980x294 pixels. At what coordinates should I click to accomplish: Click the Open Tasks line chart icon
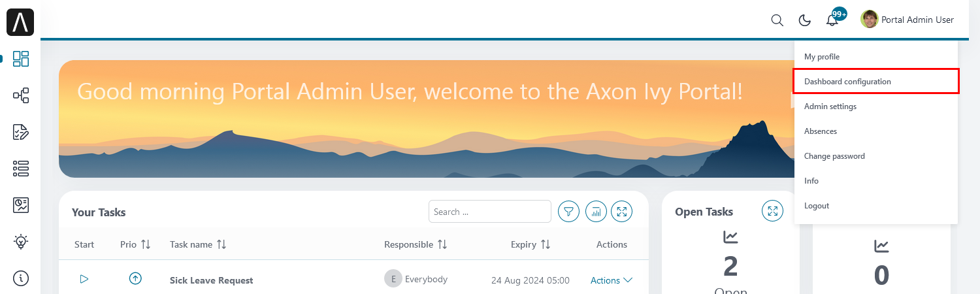tap(730, 238)
